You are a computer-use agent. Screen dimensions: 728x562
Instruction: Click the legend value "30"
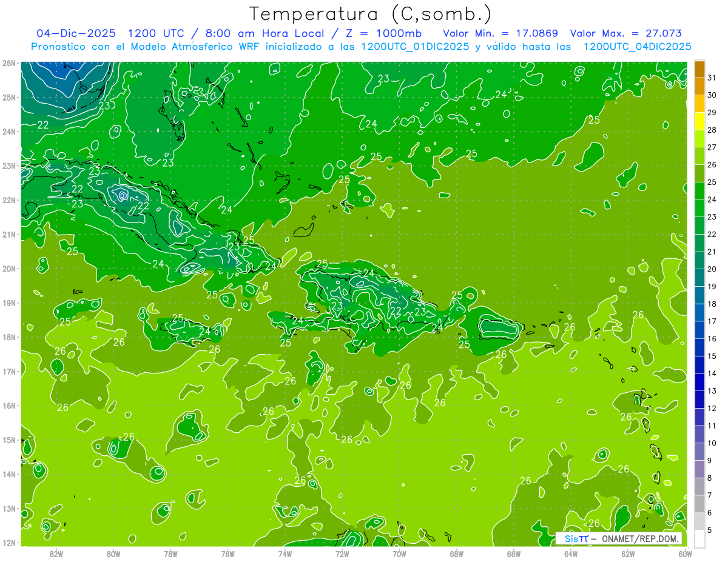(712, 95)
